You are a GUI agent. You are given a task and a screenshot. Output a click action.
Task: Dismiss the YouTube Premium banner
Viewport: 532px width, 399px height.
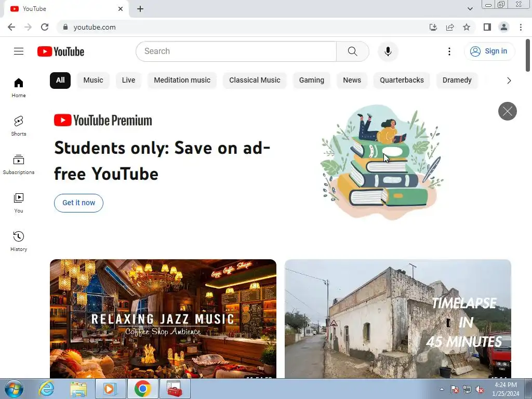(507, 111)
